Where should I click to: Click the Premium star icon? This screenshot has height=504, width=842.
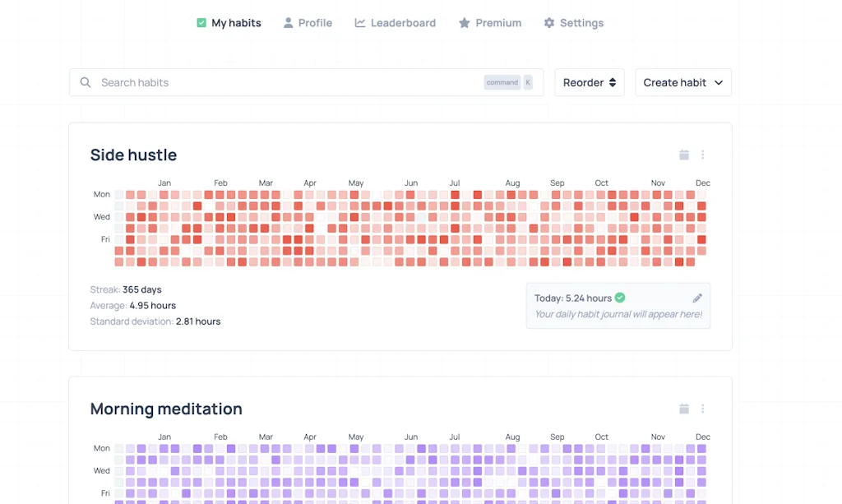click(465, 22)
